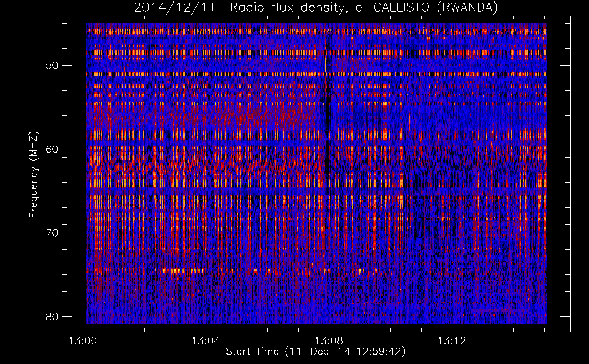
Task: Click the '13:00' time tick label
Action: click(x=83, y=341)
